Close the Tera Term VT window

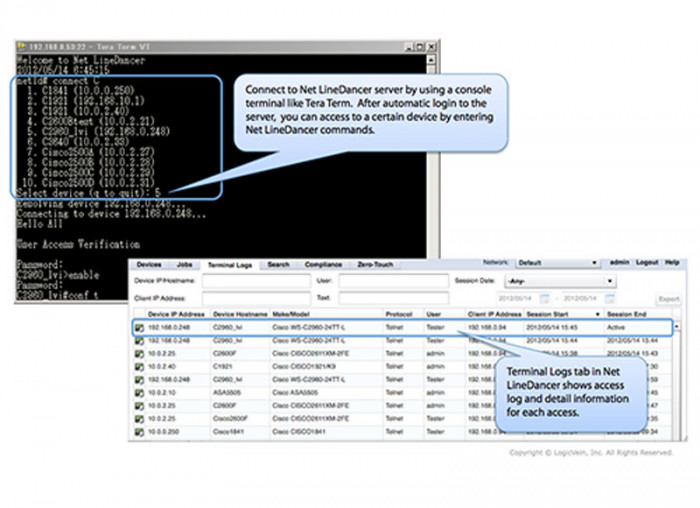[x=431, y=47]
